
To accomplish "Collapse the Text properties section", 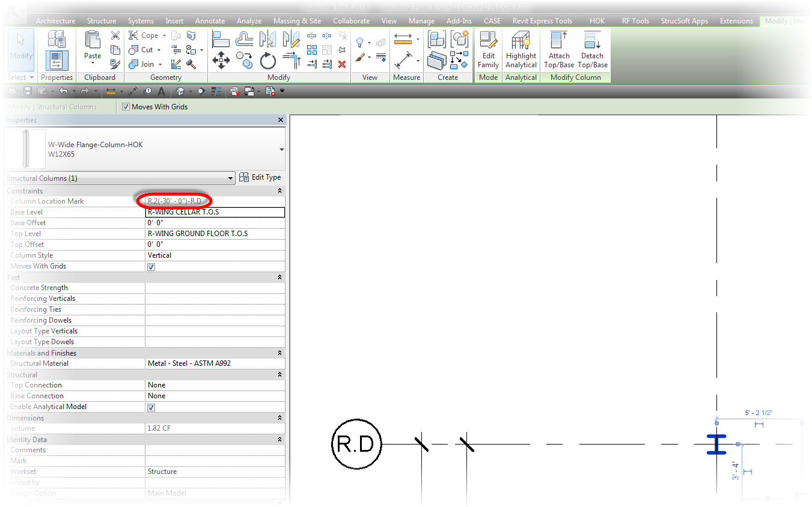I will [x=279, y=278].
